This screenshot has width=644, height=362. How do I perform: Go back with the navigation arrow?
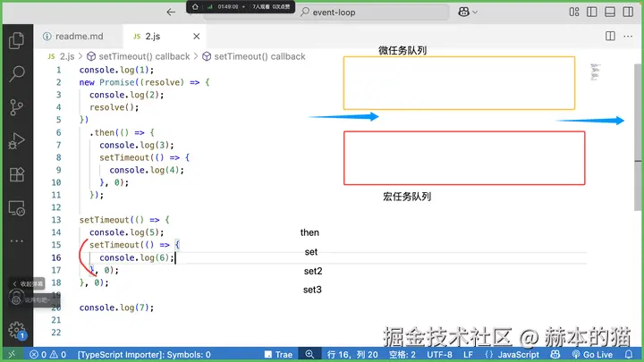click(171, 12)
